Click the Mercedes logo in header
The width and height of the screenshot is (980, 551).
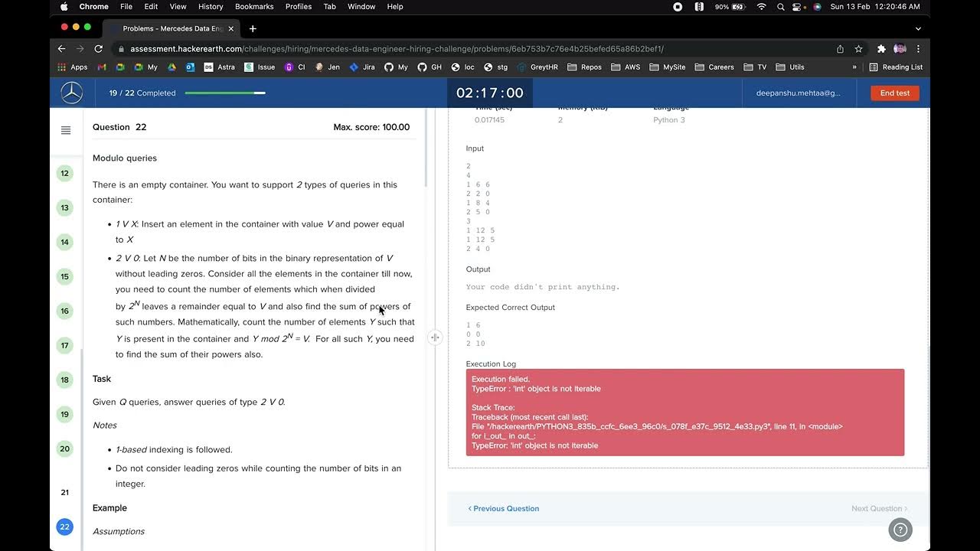tap(72, 93)
